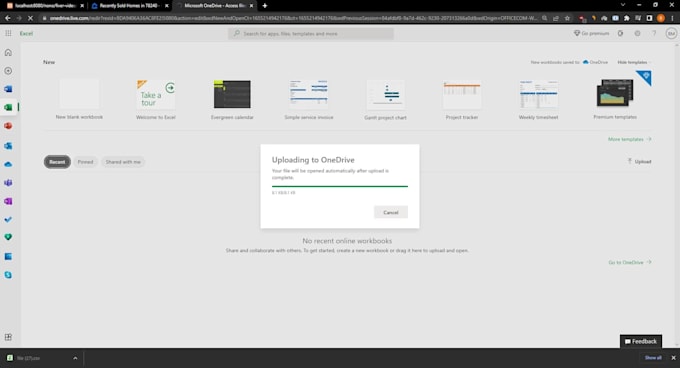Open Simple service invoice template

309,99
